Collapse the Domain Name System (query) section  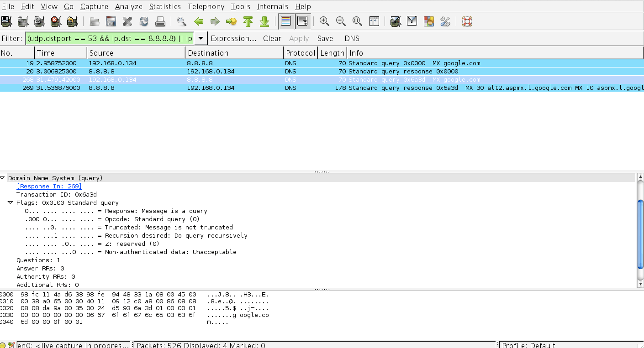[x=3, y=178]
